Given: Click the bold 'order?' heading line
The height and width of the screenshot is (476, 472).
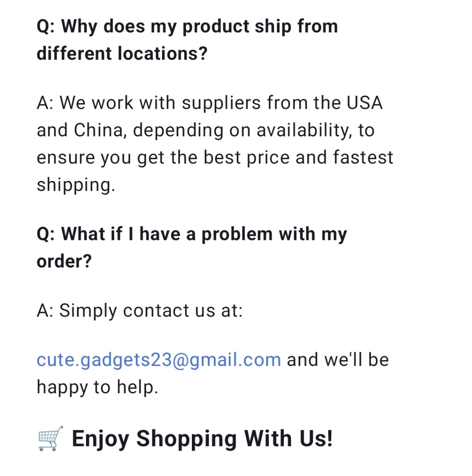Looking at the screenshot, I should [64, 261].
